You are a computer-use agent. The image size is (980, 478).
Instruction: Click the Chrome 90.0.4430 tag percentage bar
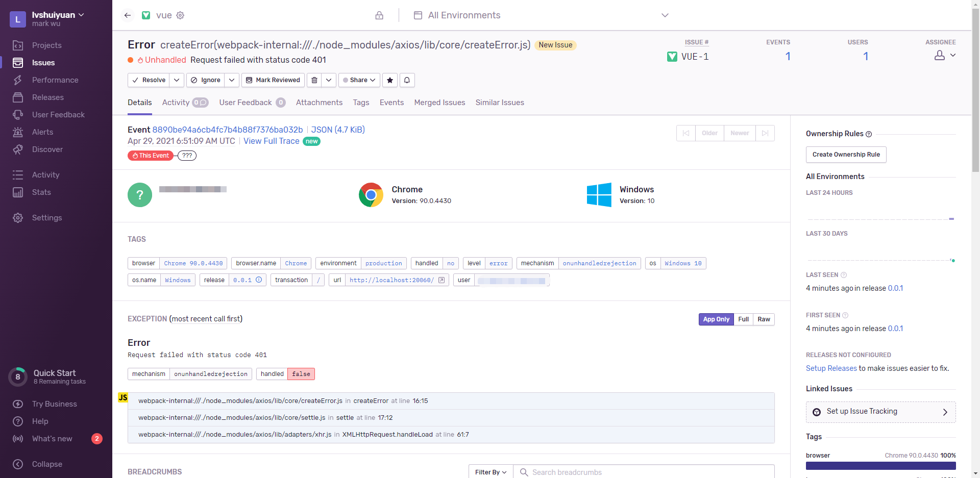click(880, 466)
